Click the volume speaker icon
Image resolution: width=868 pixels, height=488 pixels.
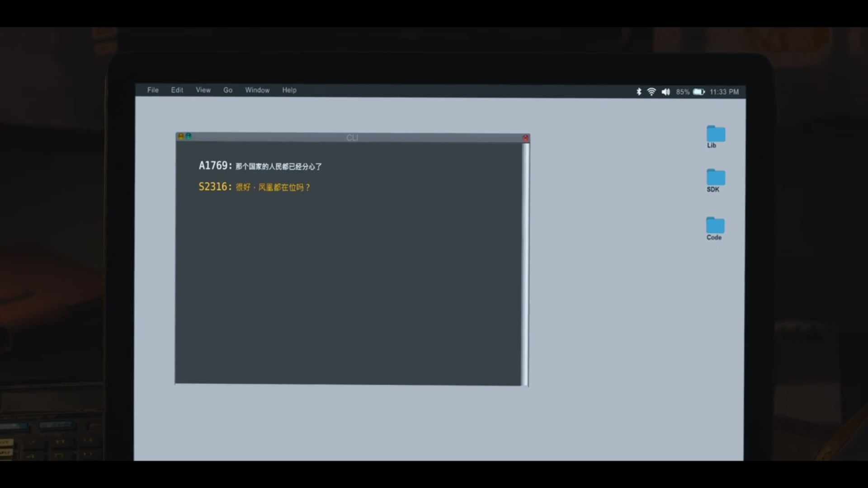(666, 92)
